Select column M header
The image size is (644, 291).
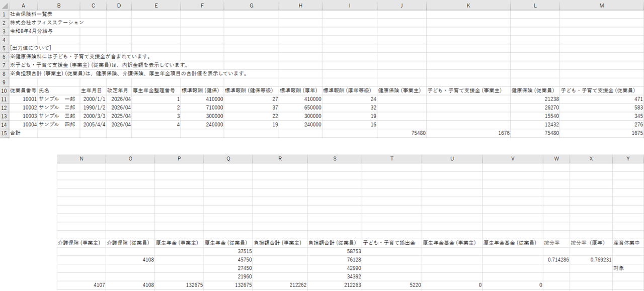pyautogui.click(x=602, y=5)
